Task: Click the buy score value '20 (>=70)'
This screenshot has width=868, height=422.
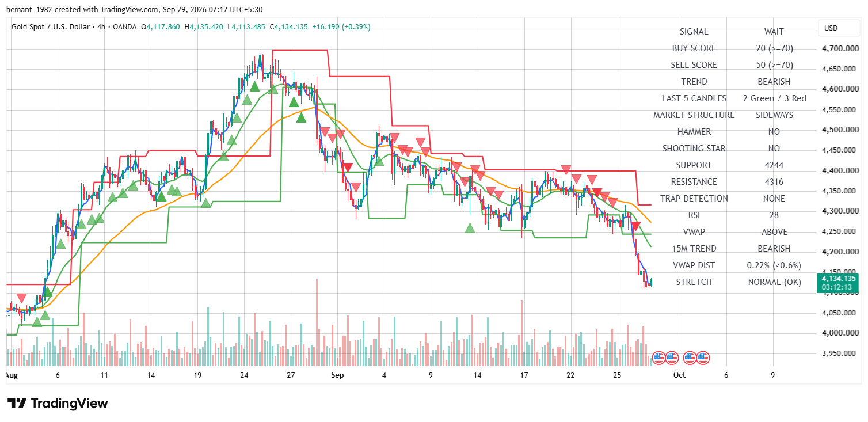Action: (x=774, y=48)
